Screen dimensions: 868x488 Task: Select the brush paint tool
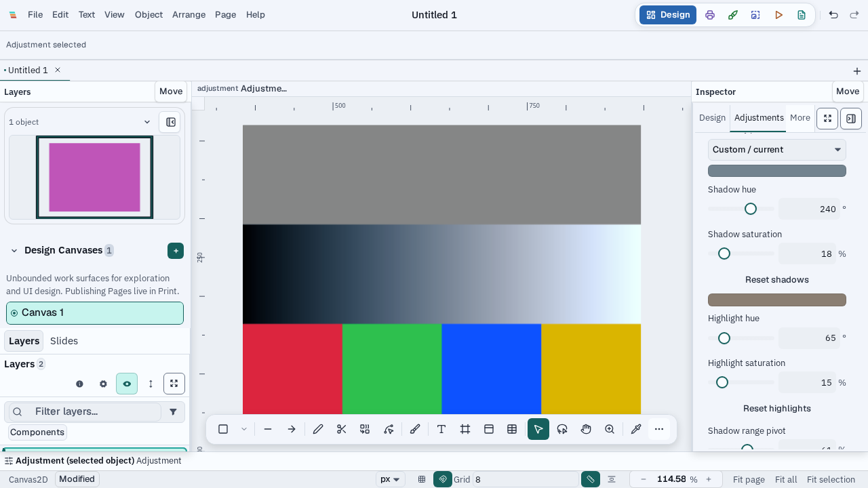pos(415,429)
